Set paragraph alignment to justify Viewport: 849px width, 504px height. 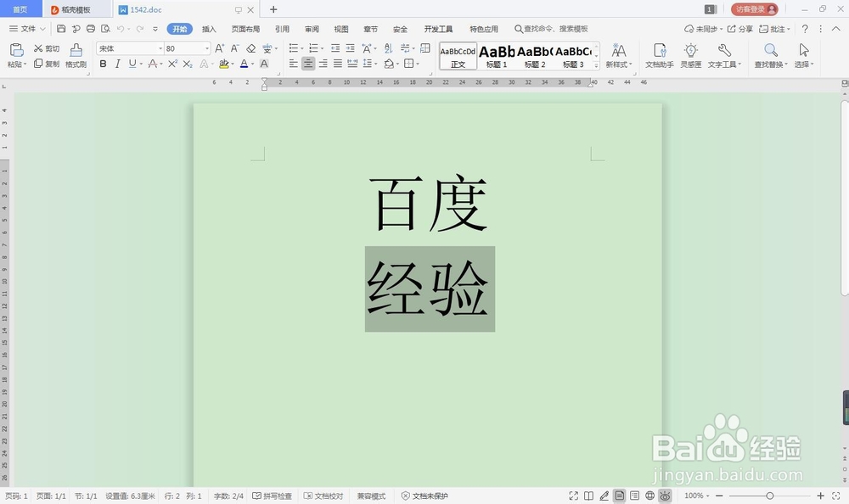pos(338,64)
